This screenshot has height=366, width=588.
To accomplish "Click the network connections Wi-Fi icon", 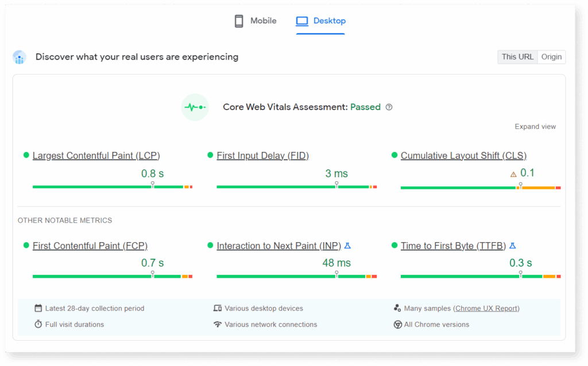I will tap(219, 324).
